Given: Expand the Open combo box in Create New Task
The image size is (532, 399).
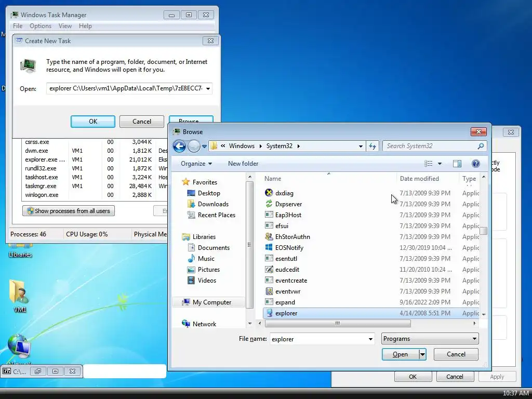Looking at the screenshot, I should pos(208,88).
